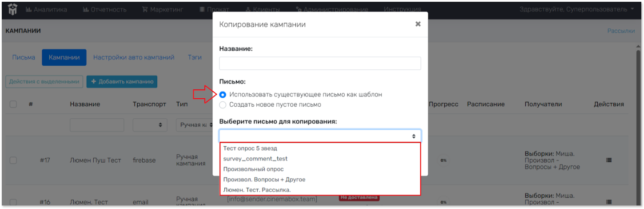Viewport: 644px width, 209px height.
Task: Close the Копирование кампании dialog
Action: pos(418,24)
